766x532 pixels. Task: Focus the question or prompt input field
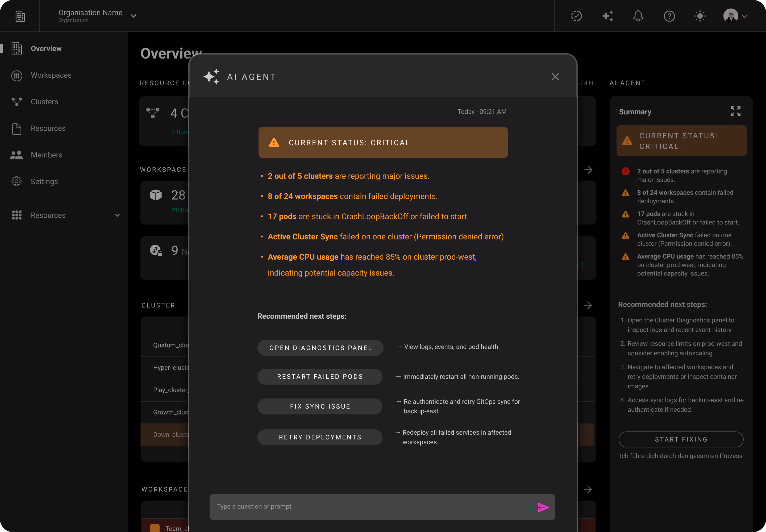point(370,507)
